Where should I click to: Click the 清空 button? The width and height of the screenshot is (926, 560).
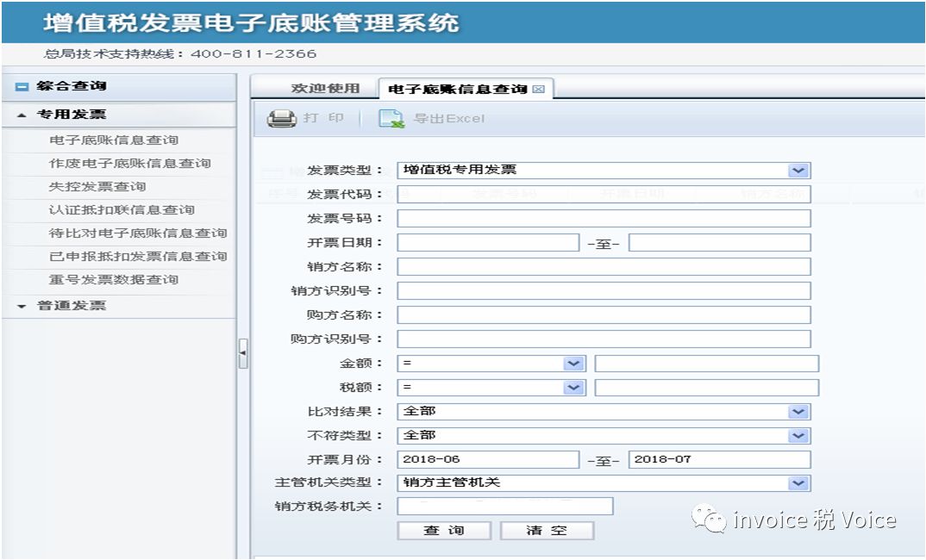[x=547, y=531]
